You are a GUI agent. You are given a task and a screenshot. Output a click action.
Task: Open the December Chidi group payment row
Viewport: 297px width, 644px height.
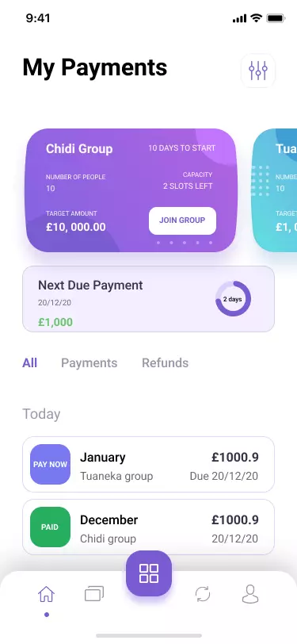click(x=148, y=527)
